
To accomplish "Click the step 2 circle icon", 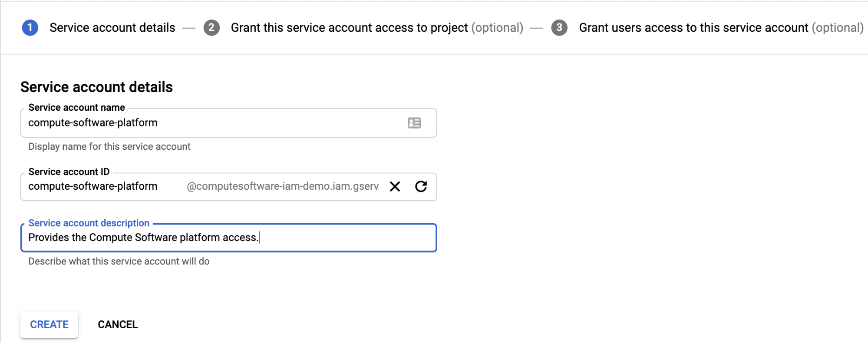I will coord(211,28).
